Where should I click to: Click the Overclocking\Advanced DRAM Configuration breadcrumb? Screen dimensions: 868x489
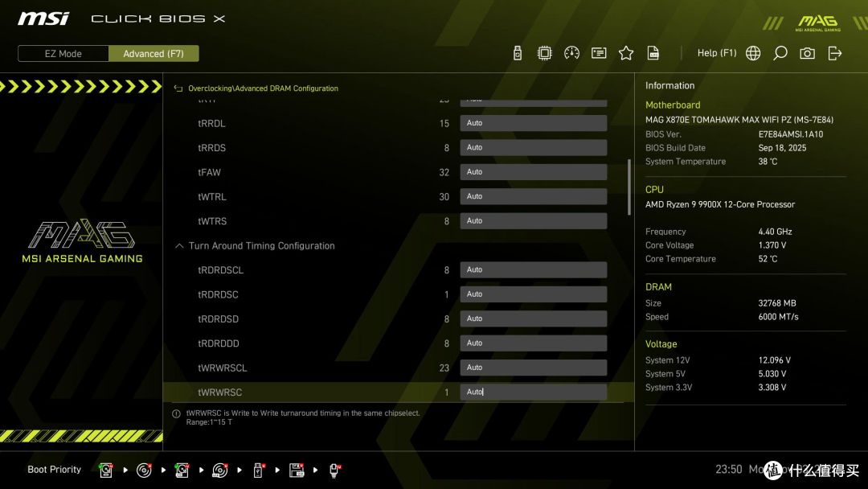(263, 88)
